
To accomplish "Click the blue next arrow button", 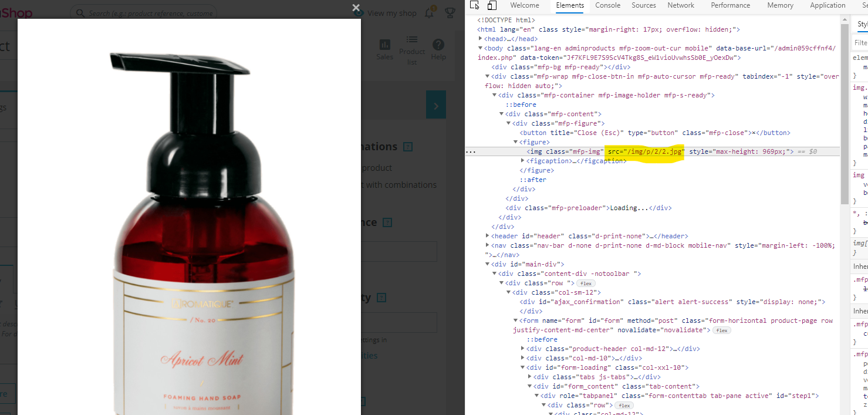I will (x=436, y=106).
